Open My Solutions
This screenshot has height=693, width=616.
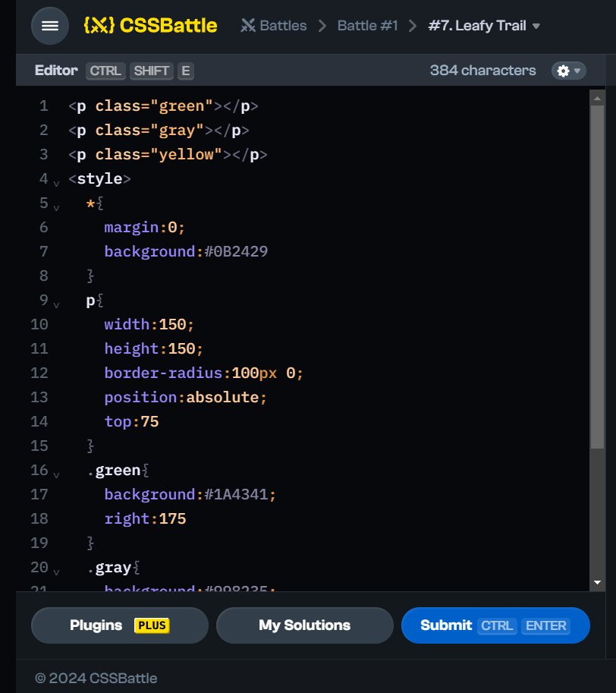tap(305, 625)
